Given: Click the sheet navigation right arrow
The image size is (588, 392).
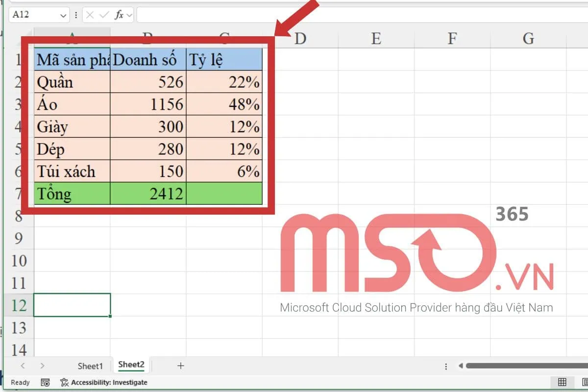Looking at the screenshot, I should (x=42, y=366).
